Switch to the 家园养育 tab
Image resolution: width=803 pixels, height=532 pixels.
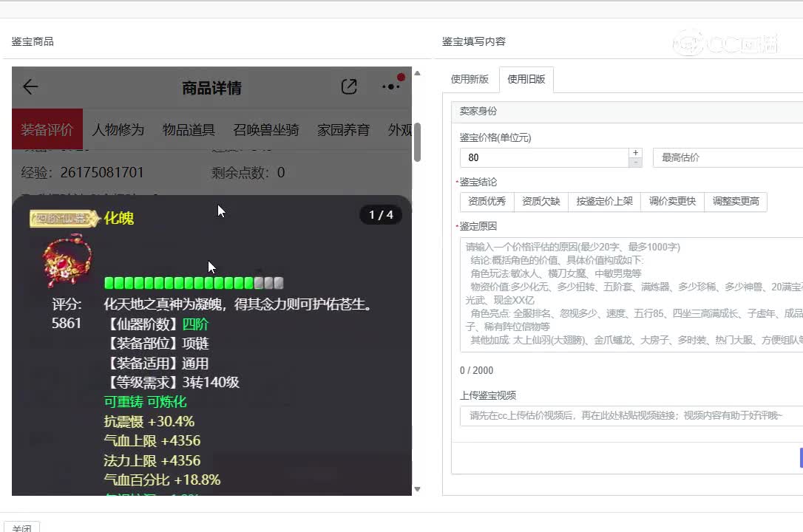pyautogui.click(x=343, y=130)
